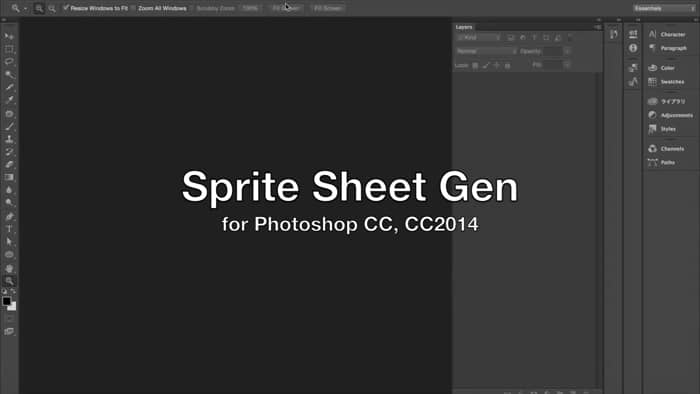Toggle smart object filter in Layers panel

point(558,38)
